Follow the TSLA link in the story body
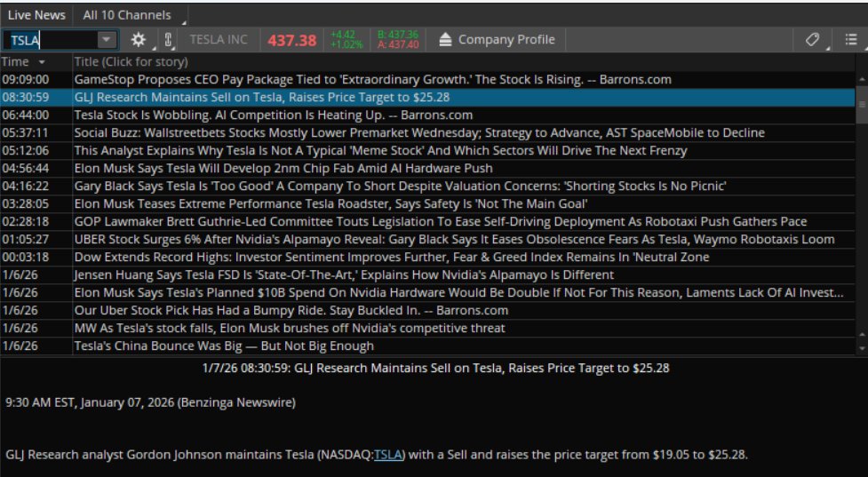868x477 pixels. (x=387, y=455)
